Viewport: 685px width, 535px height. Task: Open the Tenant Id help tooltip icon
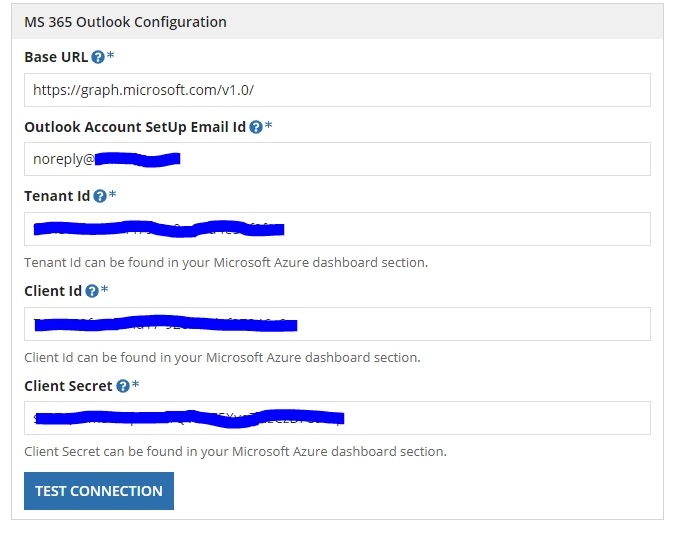[x=100, y=196]
